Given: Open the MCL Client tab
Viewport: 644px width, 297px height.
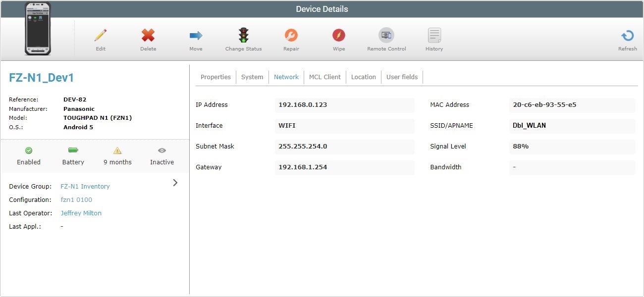Looking at the screenshot, I should pos(324,77).
